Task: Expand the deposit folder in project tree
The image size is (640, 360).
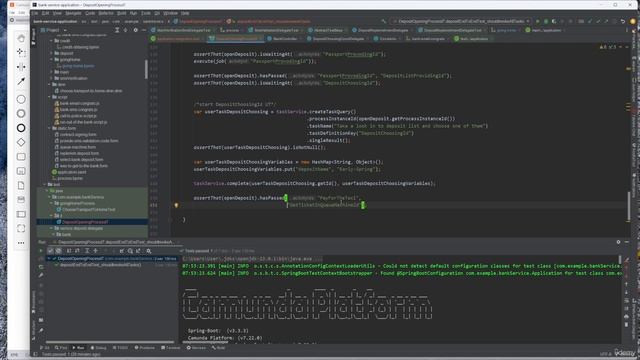Action: coord(51,53)
